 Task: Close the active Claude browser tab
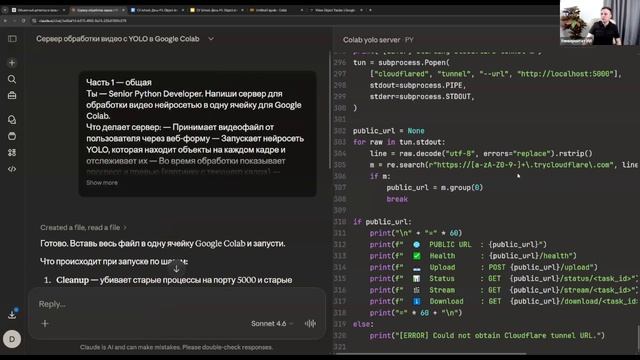pos(123,10)
